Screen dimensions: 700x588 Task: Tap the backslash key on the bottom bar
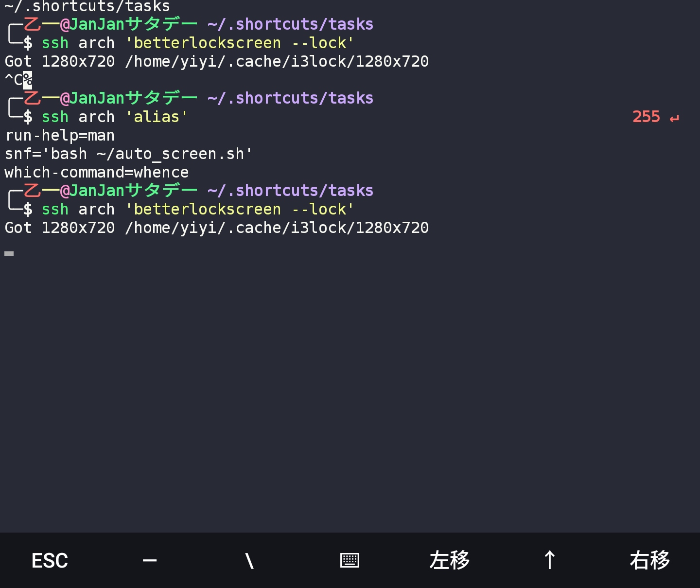tap(249, 560)
